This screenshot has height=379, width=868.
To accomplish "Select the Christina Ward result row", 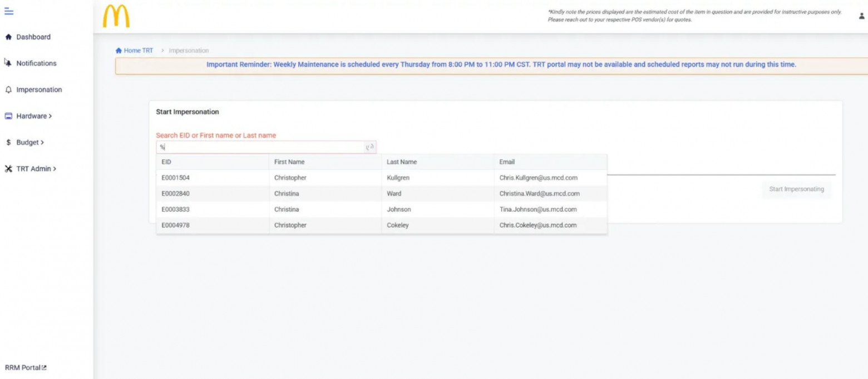I will pos(381,194).
